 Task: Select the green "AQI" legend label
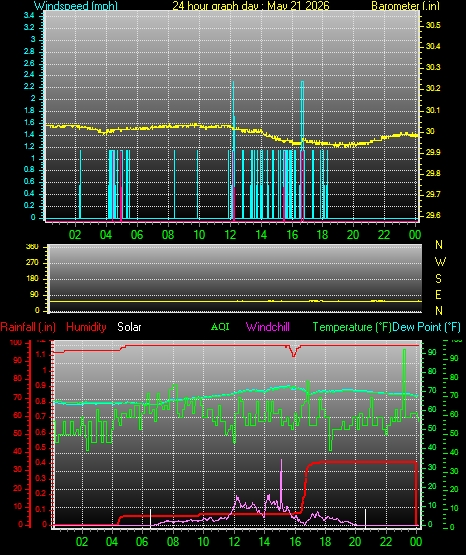tap(220, 326)
